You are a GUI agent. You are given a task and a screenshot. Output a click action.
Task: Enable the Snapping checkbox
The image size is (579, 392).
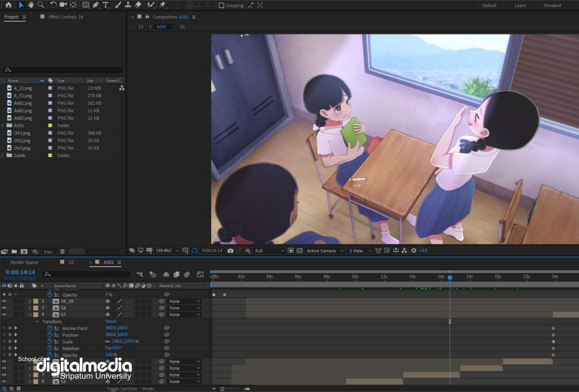221,5
